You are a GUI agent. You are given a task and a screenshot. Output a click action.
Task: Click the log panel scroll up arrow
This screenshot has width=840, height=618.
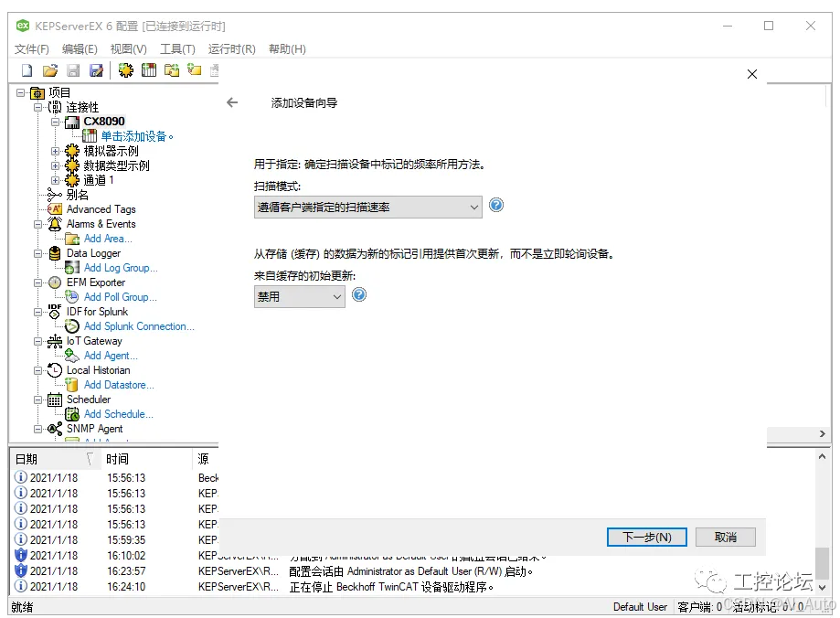click(822, 457)
